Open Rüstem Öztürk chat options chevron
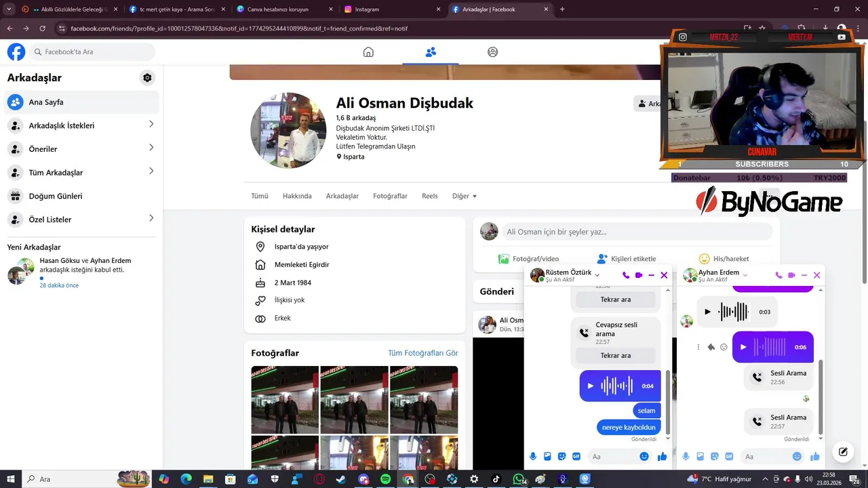 [x=597, y=274]
